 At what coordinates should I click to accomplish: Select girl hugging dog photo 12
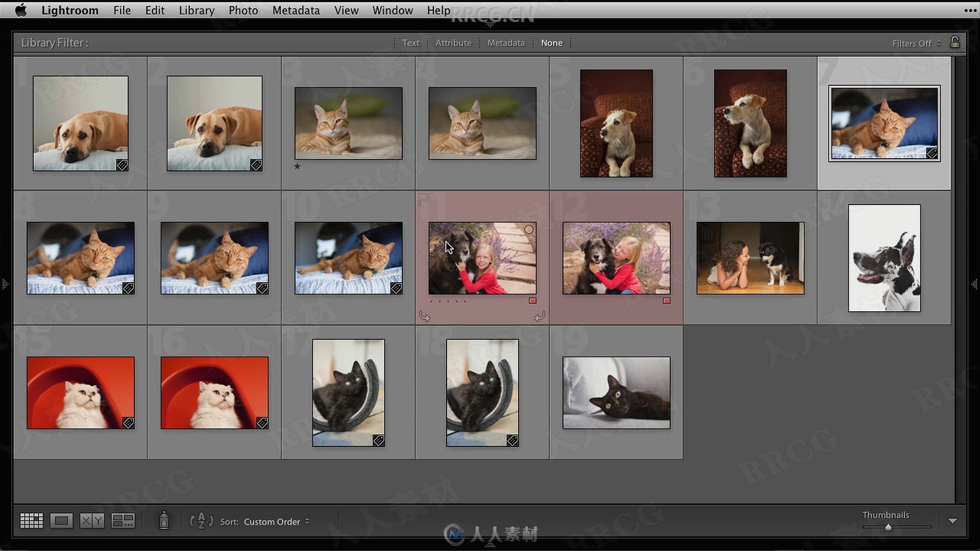pos(617,258)
